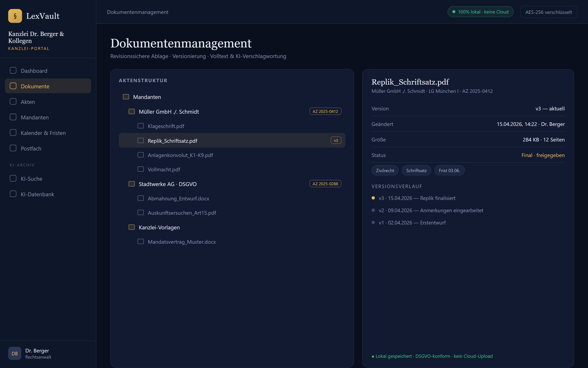Image resolution: width=588 pixels, height=368 pixels.
Task: Open KI-Datenbank in KI-Archiv
Action: coord(48,194)
